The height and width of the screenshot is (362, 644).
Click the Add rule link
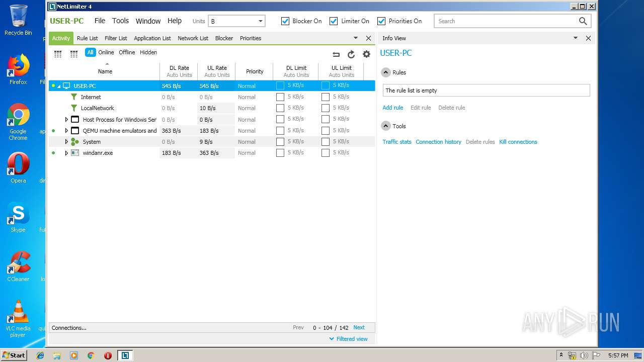click(392, 108)
